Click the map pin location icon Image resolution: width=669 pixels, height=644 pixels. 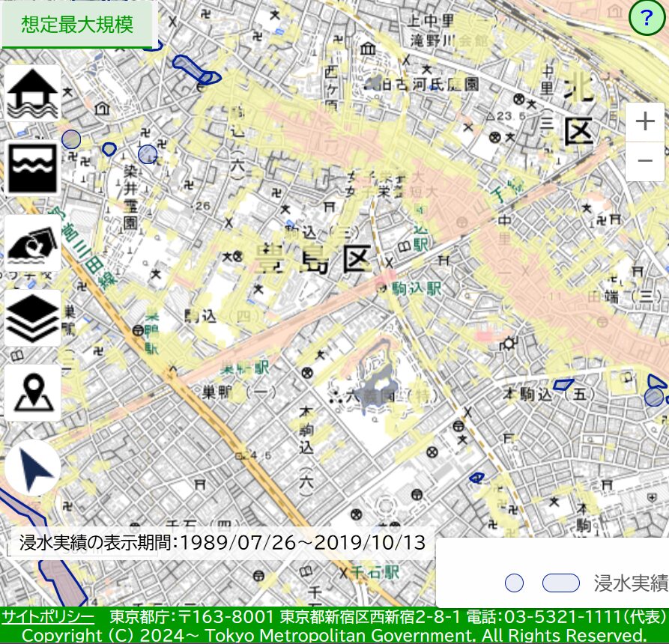32,392
